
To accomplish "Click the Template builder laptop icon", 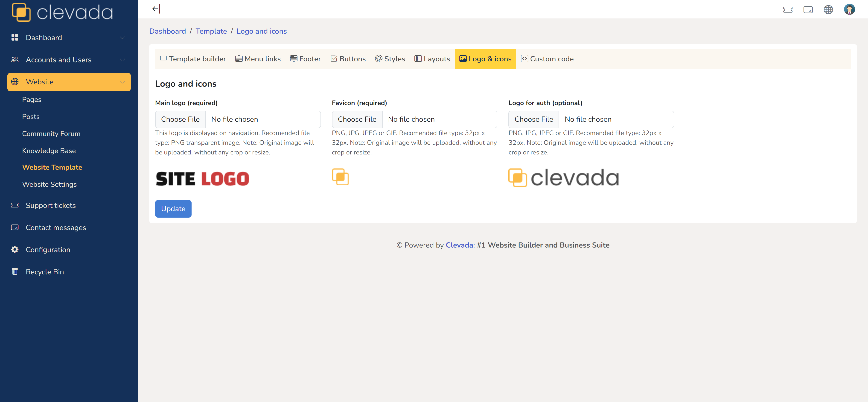I will [x=163, y=59].
